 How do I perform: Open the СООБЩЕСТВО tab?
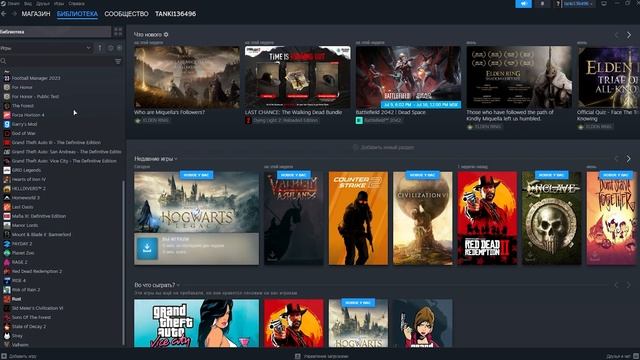click(126, 14)
